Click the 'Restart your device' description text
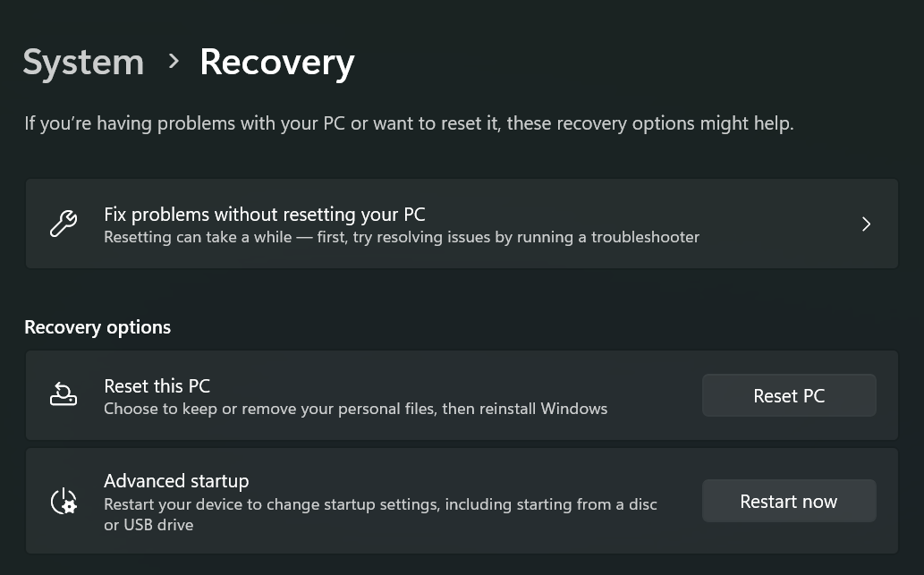This screenshot has height=575, width=924. point(380,504)
